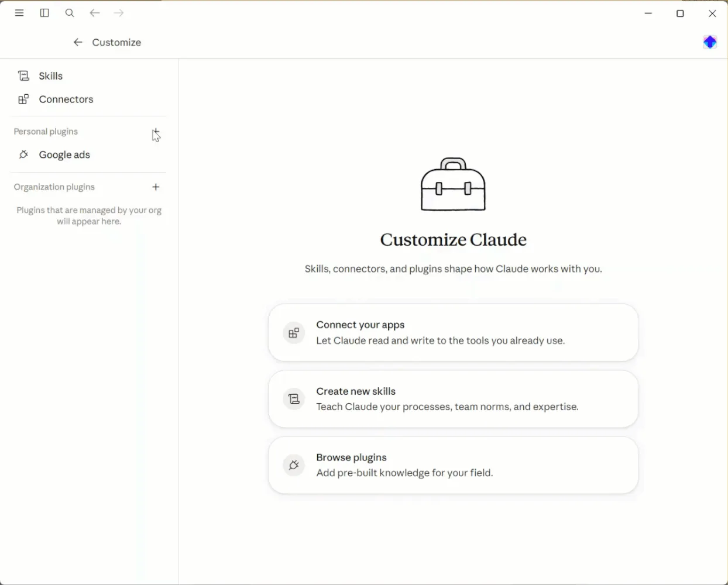728x585 pixels.
Task: Click the Connectors blocks icon in sidebar
Action: (23, 99)
